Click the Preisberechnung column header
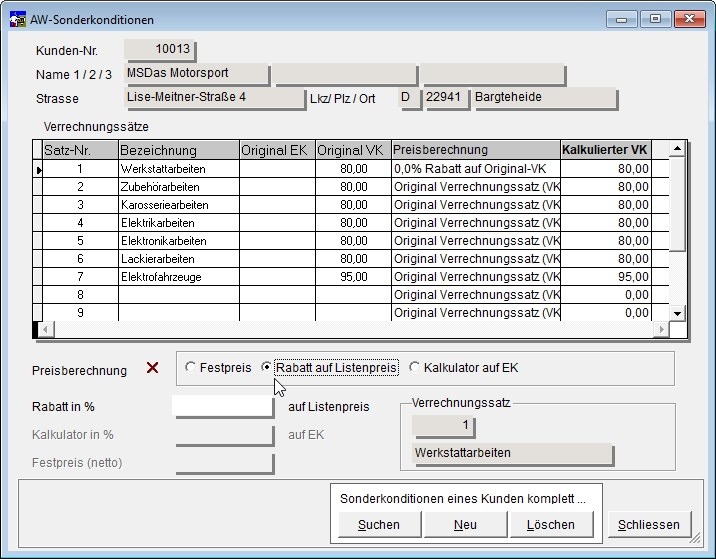716x559 pixels. tap(476, 150)
